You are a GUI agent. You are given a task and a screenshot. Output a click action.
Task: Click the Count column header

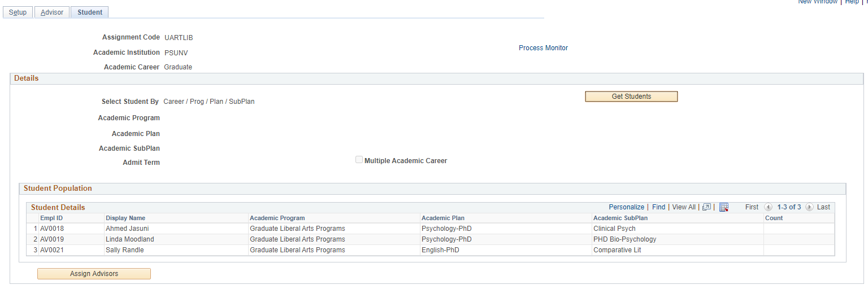pyautogui.click(x=774, y=218)
